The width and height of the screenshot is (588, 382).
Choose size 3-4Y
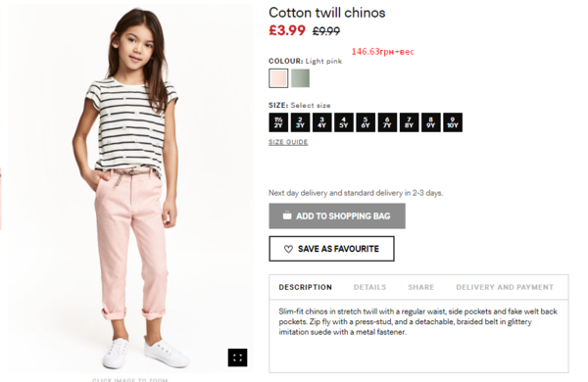click(321, 122)
